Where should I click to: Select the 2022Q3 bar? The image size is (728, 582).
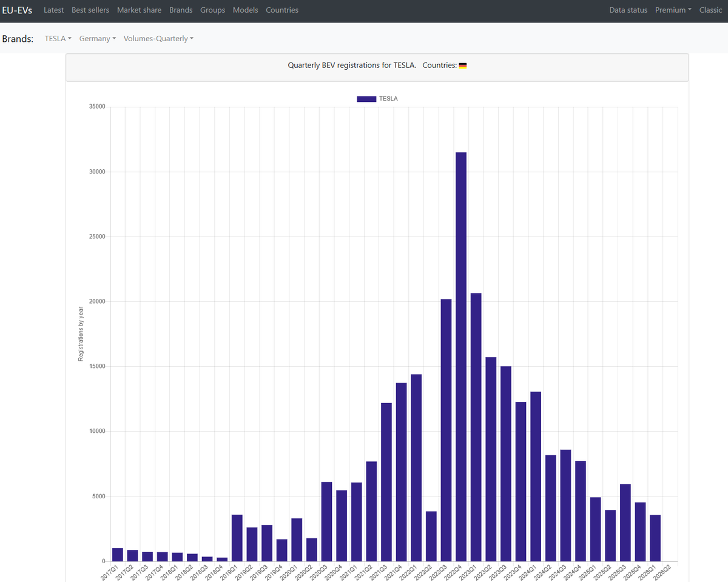coord(446,430)
